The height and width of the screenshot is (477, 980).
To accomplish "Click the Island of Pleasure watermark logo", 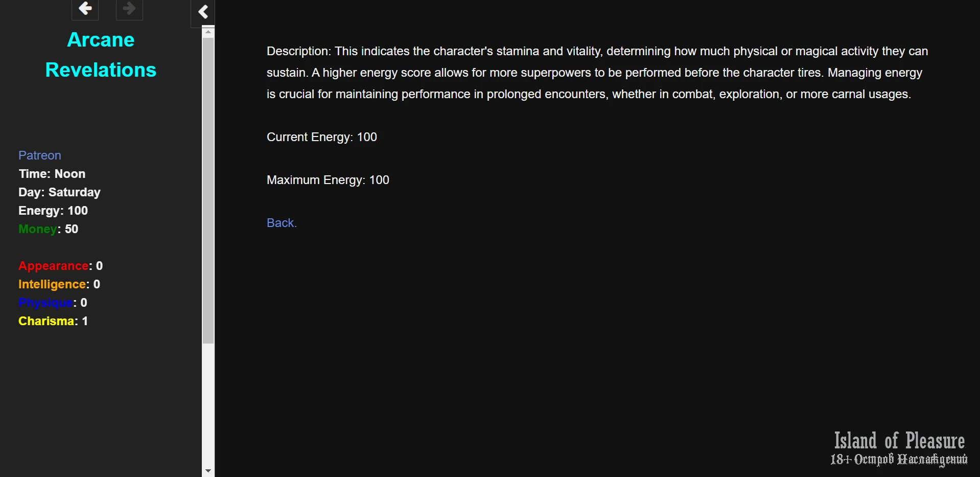I will (899, 448).
